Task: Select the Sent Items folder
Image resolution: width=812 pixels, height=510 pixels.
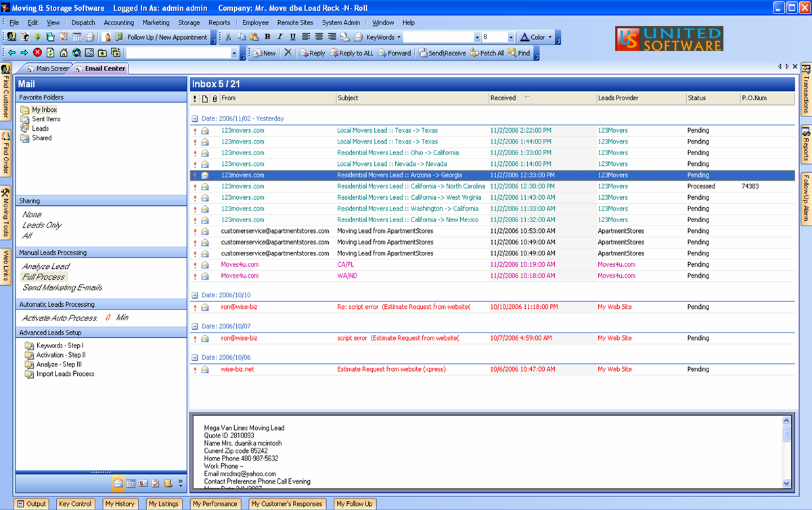Action: pos(46,119)
